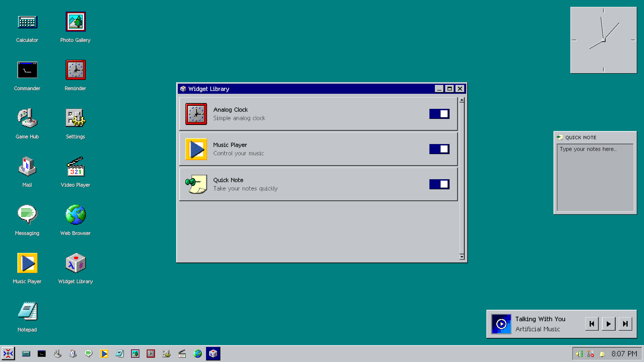This screenshot has height=362, width=644.
Task: Open the Notepad desktop icon
Action: click(x=27, y=312)
